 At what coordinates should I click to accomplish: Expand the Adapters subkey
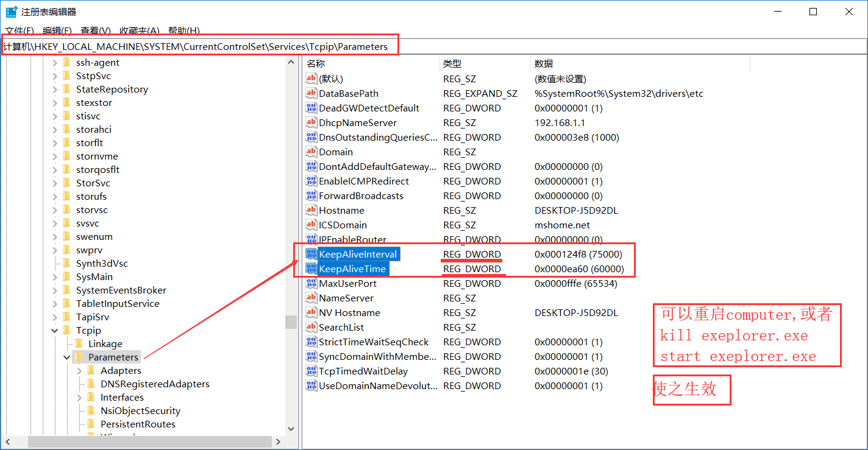79,370
